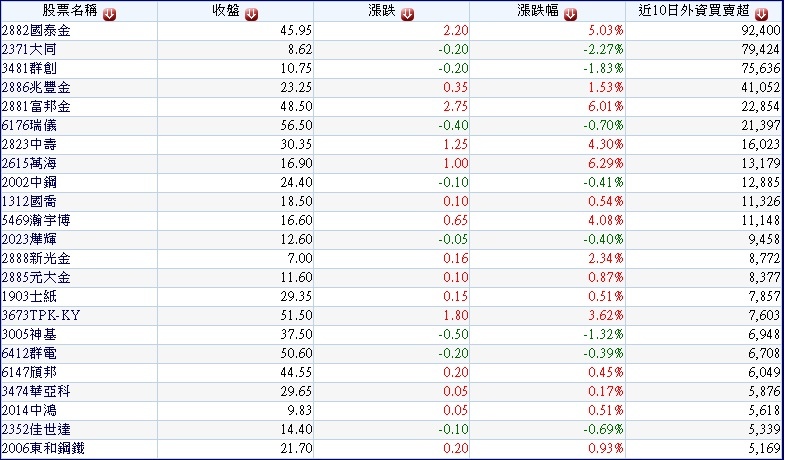
Task: Select foreign net buy value 5,169
Action: [x=764, y=448]
